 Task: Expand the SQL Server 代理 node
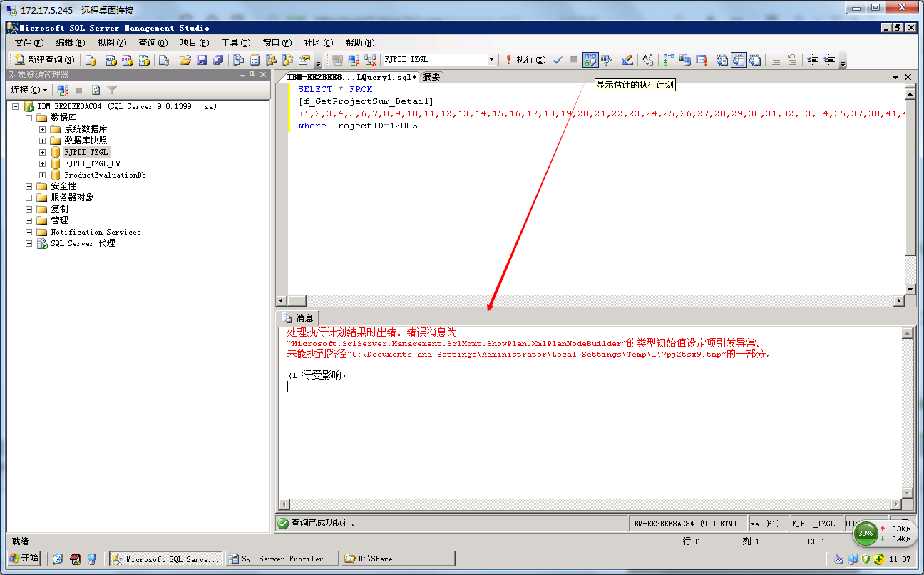pos(29,243)
